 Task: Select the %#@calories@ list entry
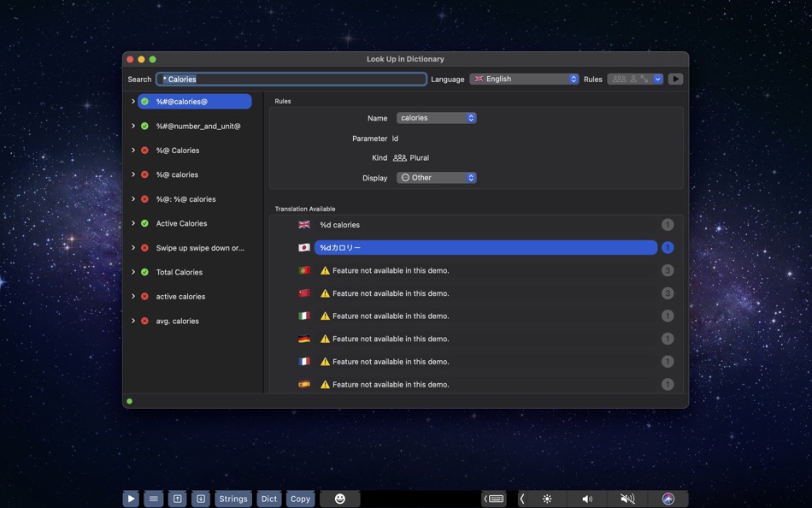(195, 102)
